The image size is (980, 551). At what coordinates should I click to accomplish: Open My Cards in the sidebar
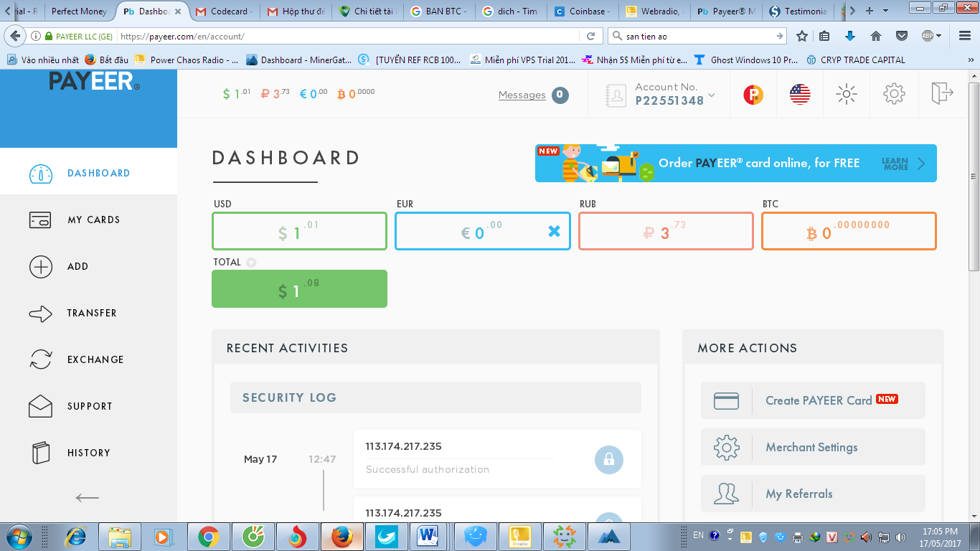pyautogui.click(x=88, y=220)
